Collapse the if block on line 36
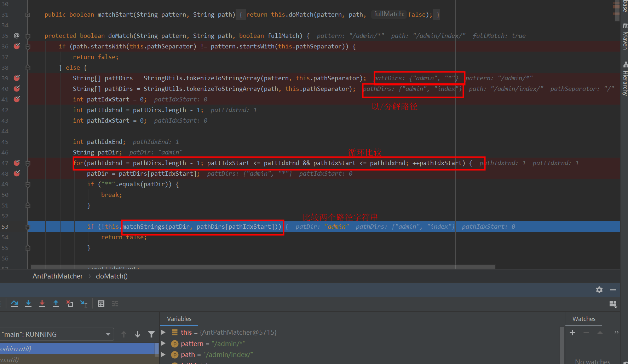 tap(28, 47)
